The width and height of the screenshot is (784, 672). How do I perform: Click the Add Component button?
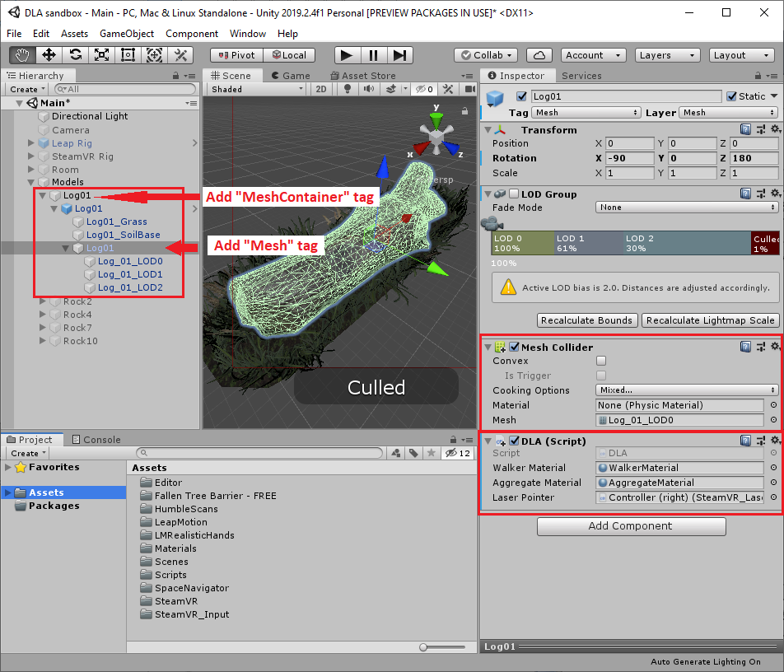[631, 526]
